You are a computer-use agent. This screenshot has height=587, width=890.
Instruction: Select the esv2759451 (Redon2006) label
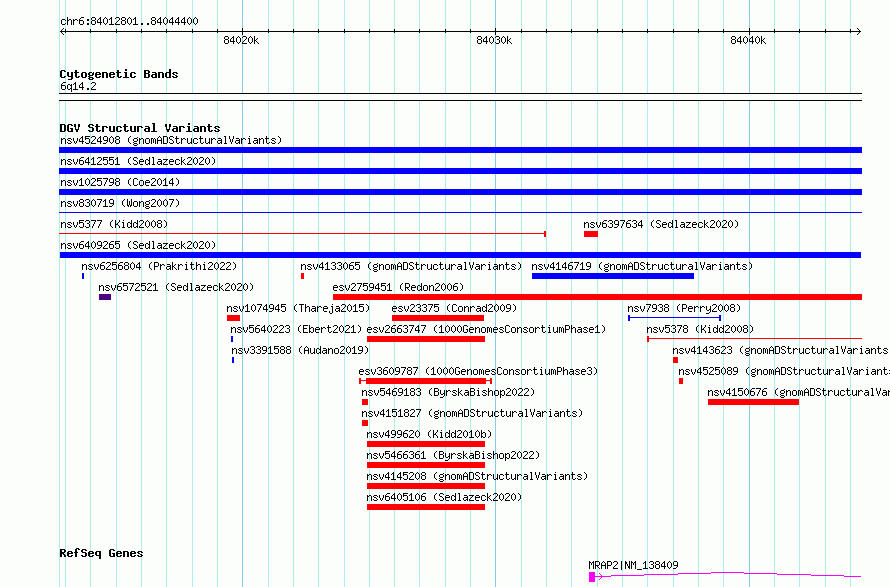398,287
